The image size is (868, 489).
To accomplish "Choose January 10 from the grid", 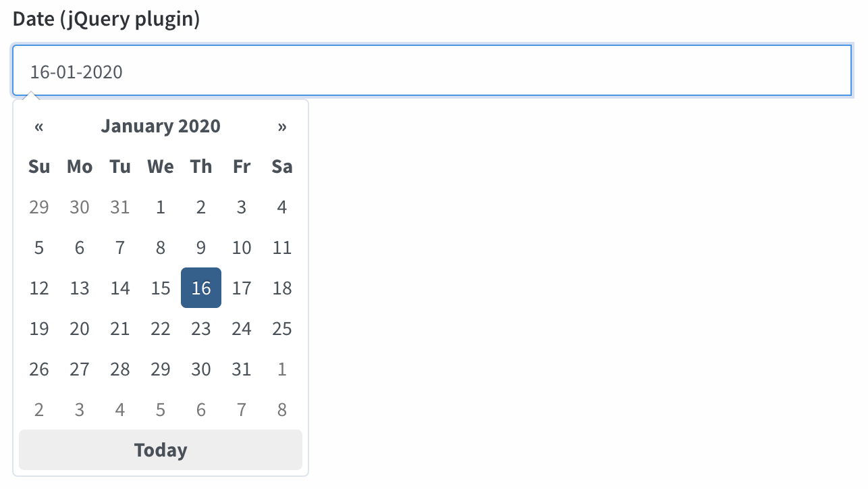I will 241,247.
